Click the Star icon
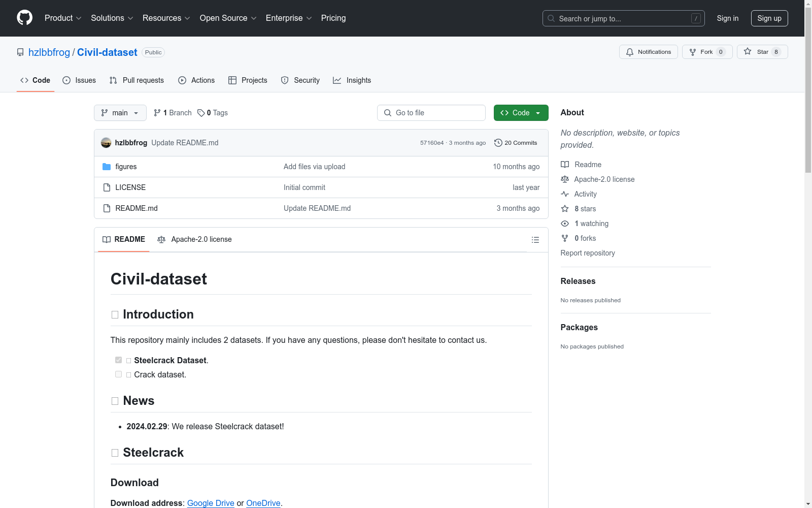Screen dimensions: 812x508 pos(748,52)
